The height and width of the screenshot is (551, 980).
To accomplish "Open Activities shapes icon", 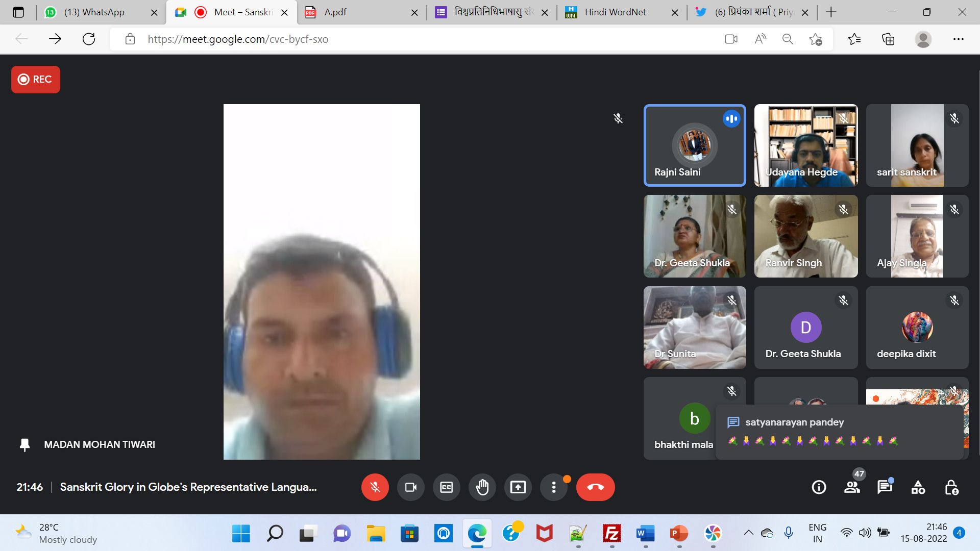I will coord(918,487).
